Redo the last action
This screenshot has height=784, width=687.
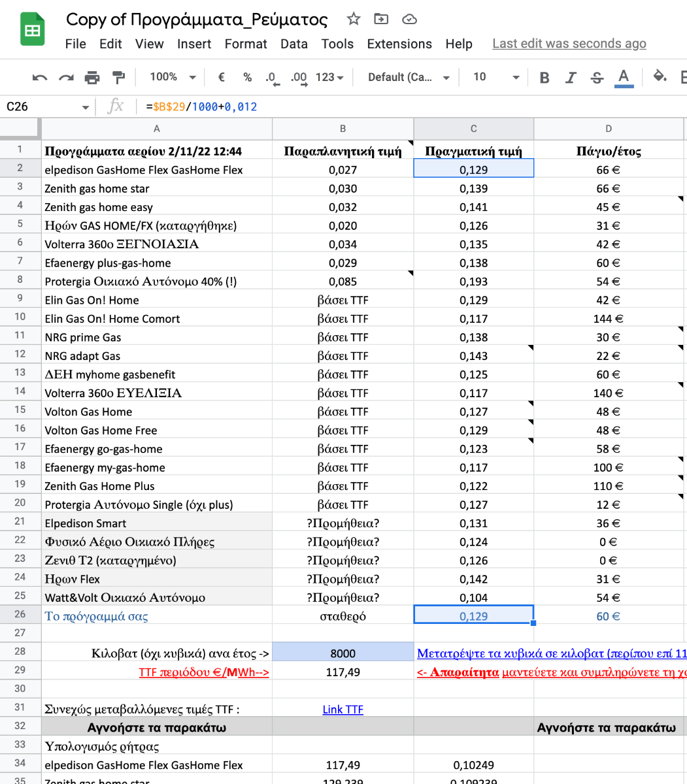pyautogui.click(x=66, y=77)
